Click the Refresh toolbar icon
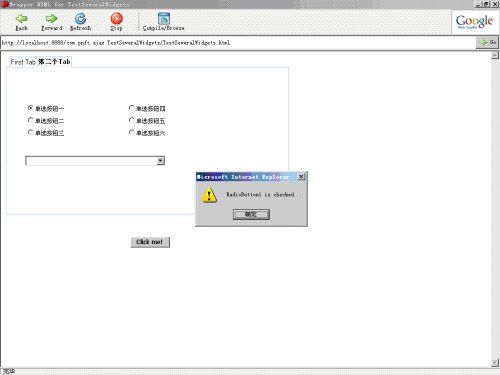500x375 pixels. tap(80, 19)
